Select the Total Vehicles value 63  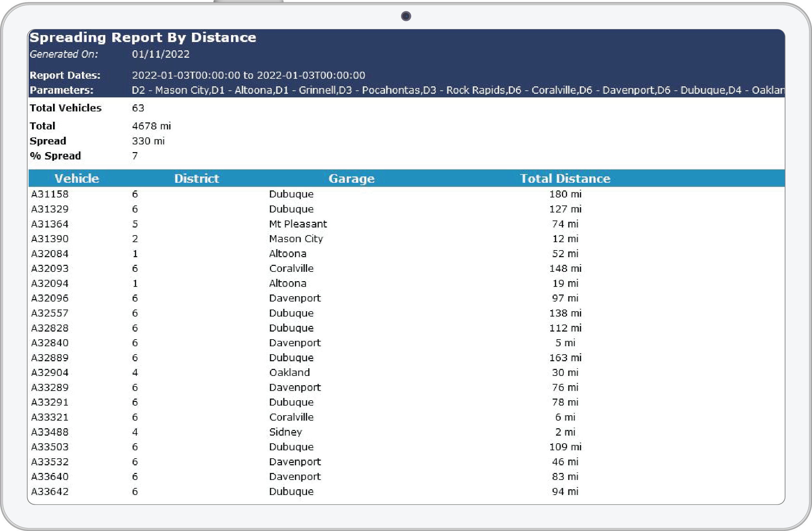(138, 108)
